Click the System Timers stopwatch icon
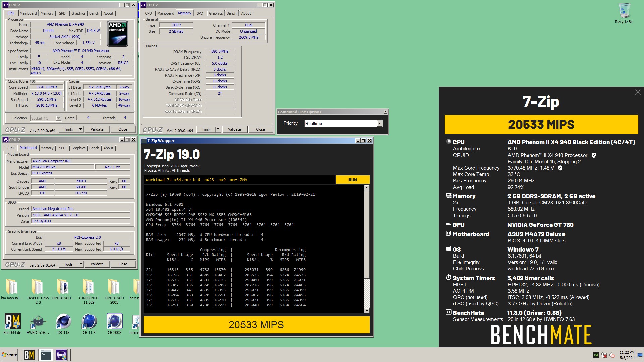This screenshot has height=362, width=644. tap(448, 278)
